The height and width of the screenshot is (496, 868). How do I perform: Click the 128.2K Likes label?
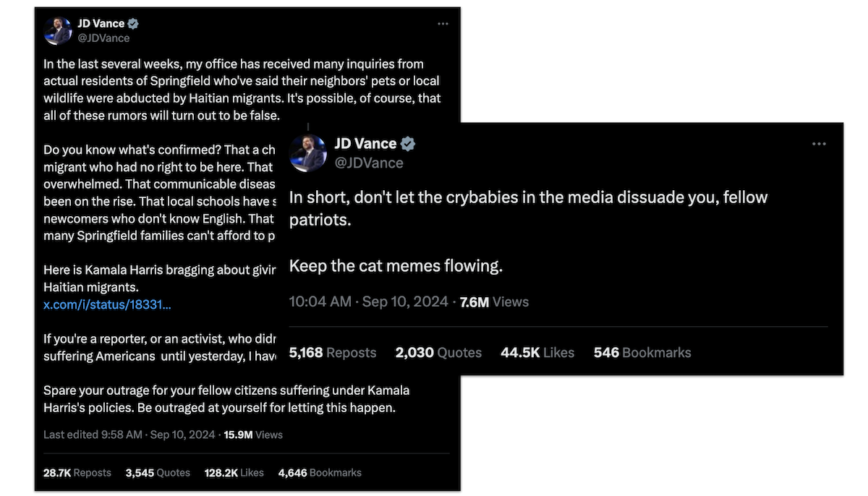tap(234, 472)
